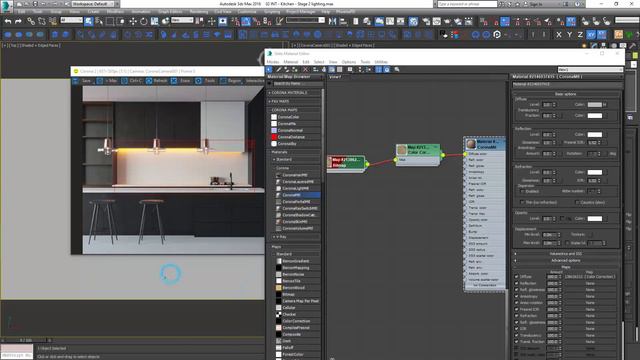Open Tools in Corona render window

[x=206, y=81]
